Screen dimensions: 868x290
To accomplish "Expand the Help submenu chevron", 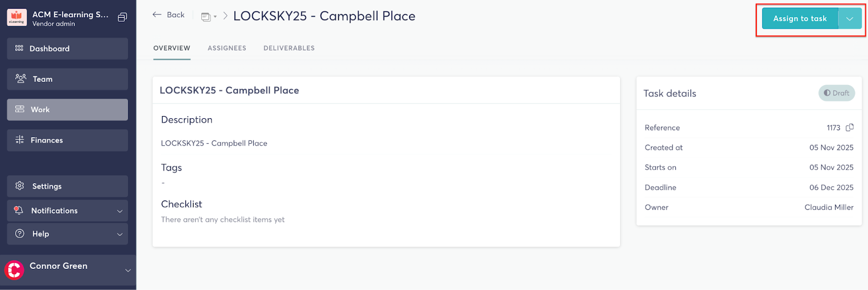I will point(120,234).
